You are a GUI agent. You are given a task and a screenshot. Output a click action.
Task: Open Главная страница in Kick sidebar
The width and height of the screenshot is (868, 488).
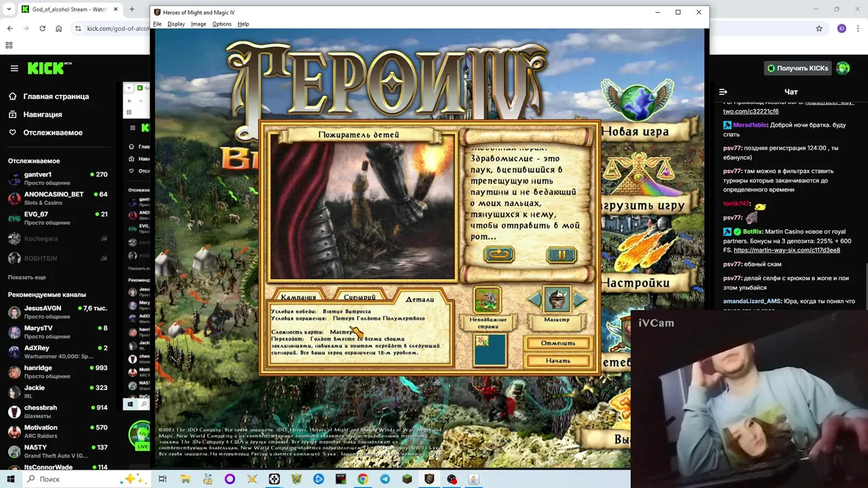pos(56,96)
